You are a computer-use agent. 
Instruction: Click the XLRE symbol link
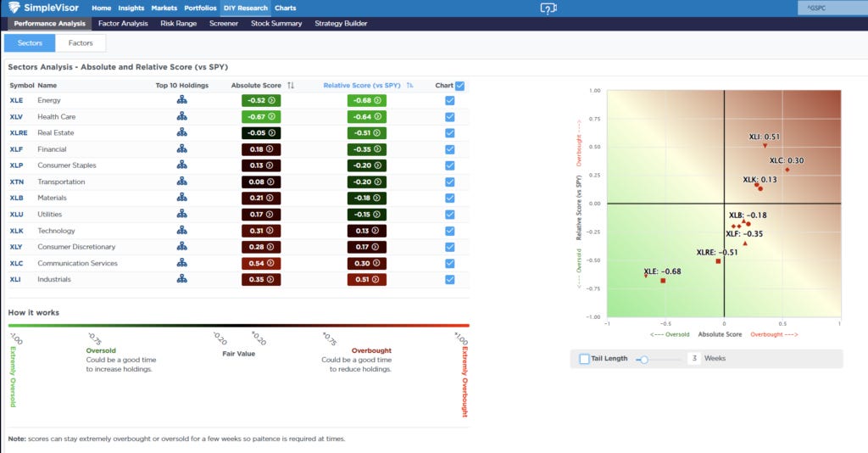(x=19, y=133)
